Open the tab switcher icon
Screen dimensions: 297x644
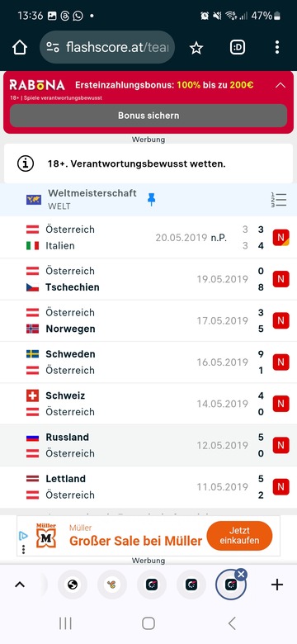(x=237, y=48)
